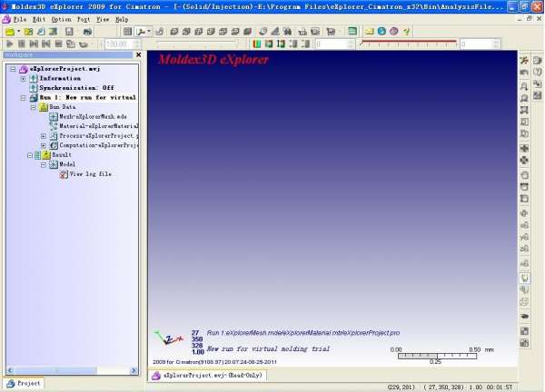The width and height of the screenshot is (545, 392).
Task: Click the shopping-cart style toolbar icon
Action: (331, 32)
